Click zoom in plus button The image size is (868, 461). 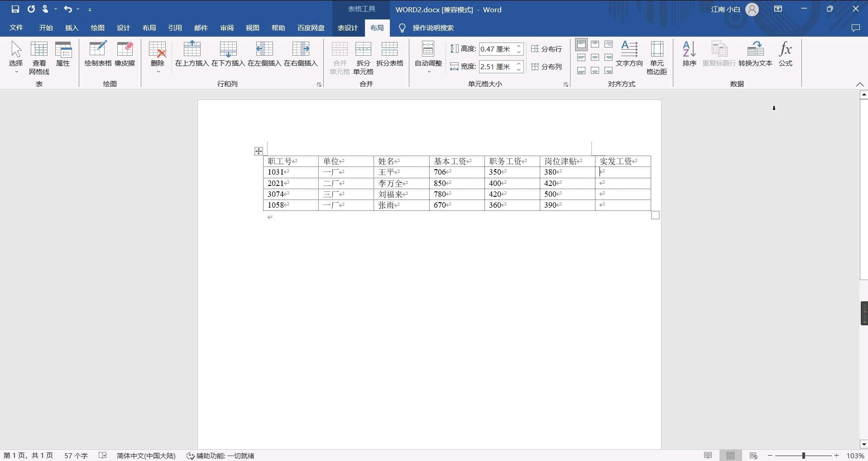click(x=837, y=456)
